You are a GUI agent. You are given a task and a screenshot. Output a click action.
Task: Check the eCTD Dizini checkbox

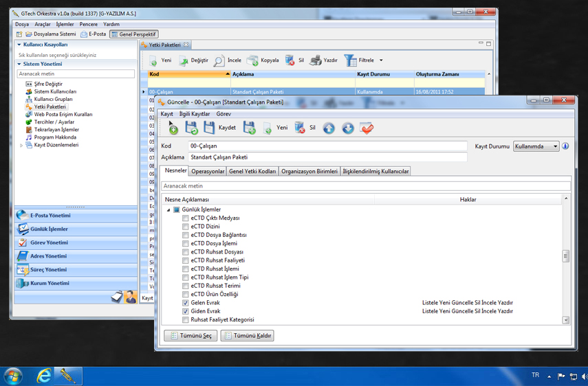(186, 227)
